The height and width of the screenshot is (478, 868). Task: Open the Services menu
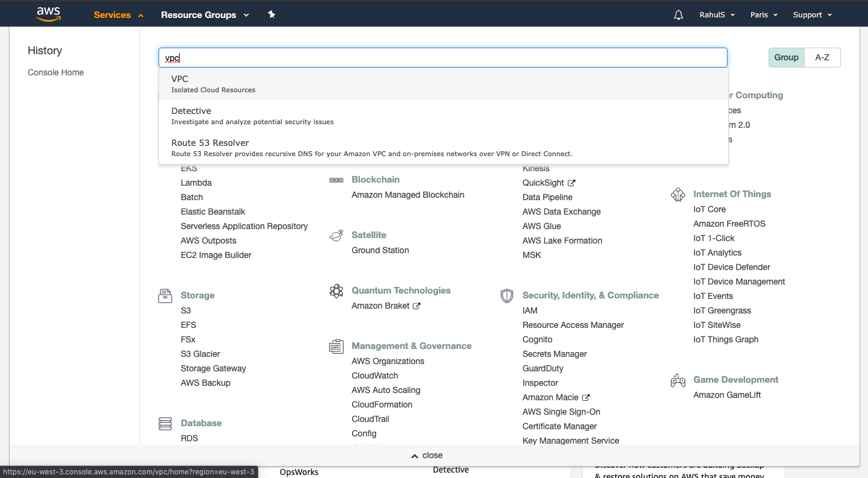[x=113, y=14]
